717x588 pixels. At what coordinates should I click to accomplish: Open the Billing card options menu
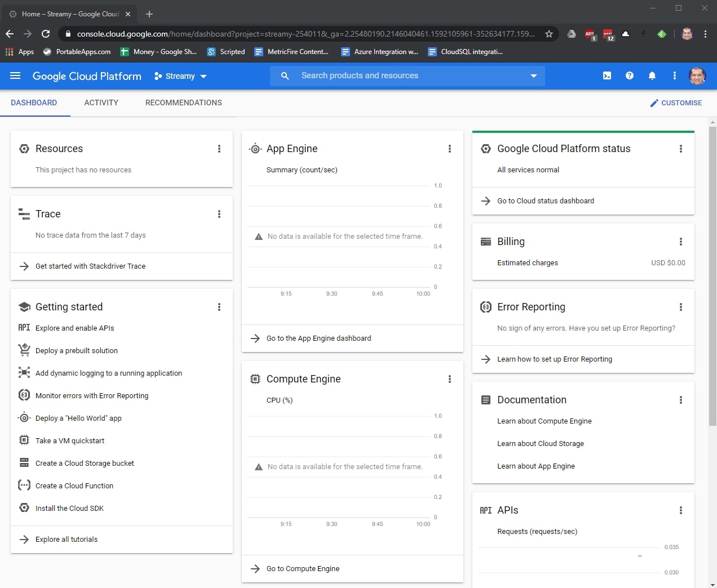(x=681, y=242)
